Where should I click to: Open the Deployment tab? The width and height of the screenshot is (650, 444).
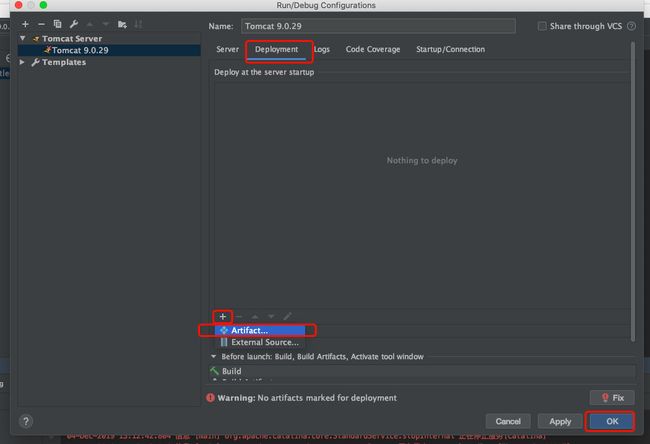click(276, 49)
